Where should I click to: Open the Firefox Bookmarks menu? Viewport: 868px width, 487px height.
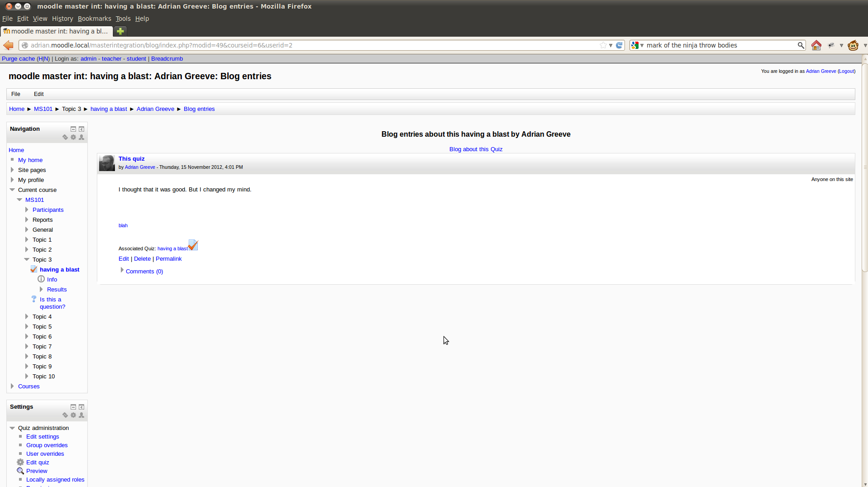click(x=94, y=19)
